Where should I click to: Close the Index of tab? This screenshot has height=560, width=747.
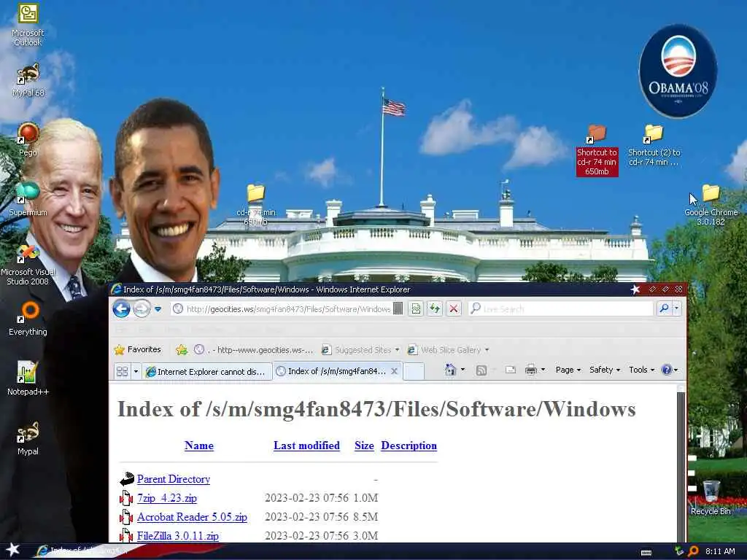tap(395, 371)
